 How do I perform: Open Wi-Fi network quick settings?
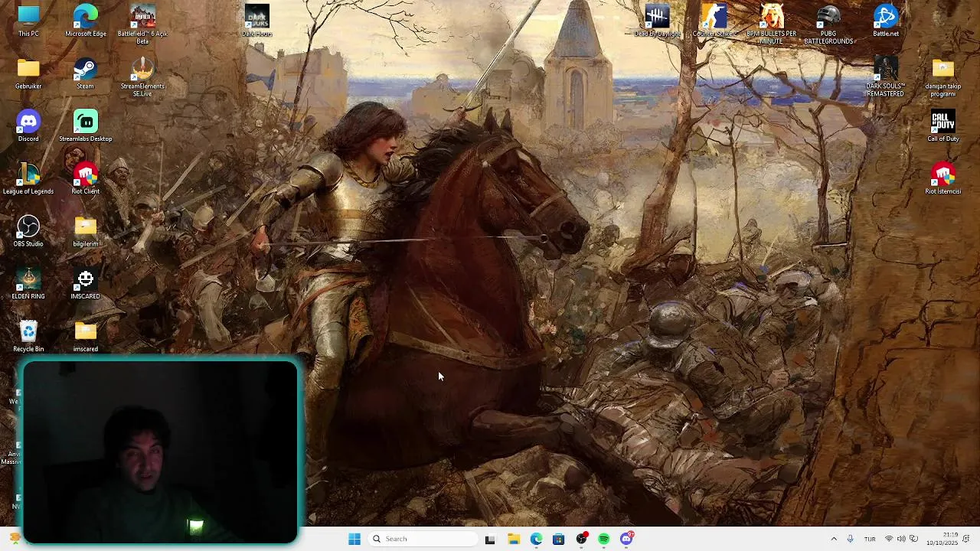(889, 539)
